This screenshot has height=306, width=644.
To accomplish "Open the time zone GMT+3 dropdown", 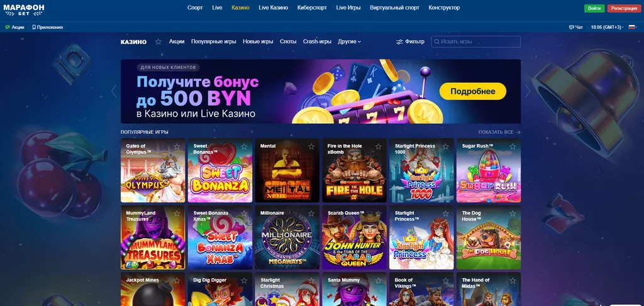I will (607, 28).
